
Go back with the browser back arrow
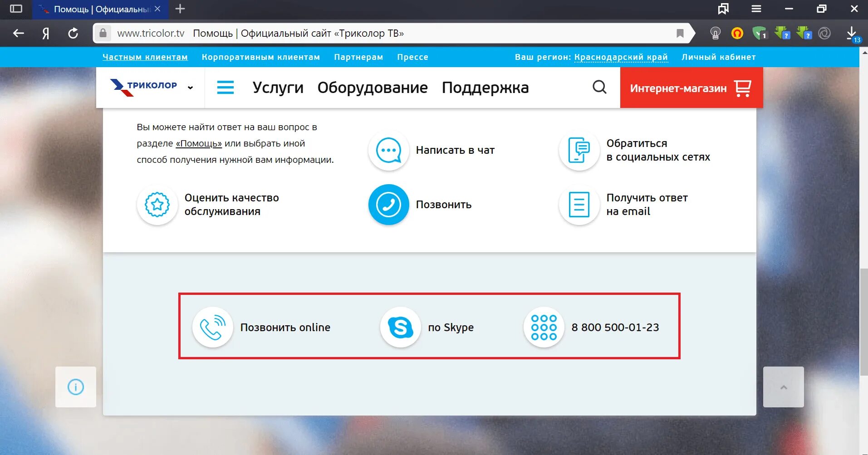point(18,33)
